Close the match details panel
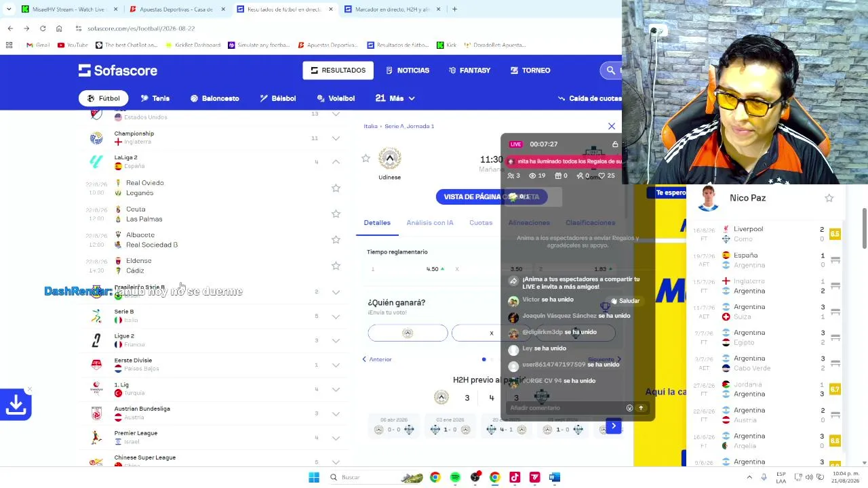The width and height of the screenshot is (868, 488). (x=612, y=126)
